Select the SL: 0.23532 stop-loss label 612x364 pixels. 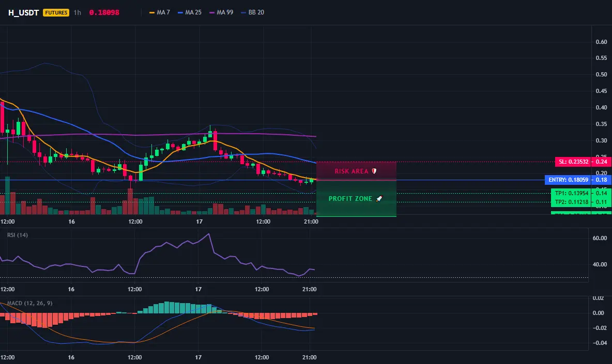[573, 162]
